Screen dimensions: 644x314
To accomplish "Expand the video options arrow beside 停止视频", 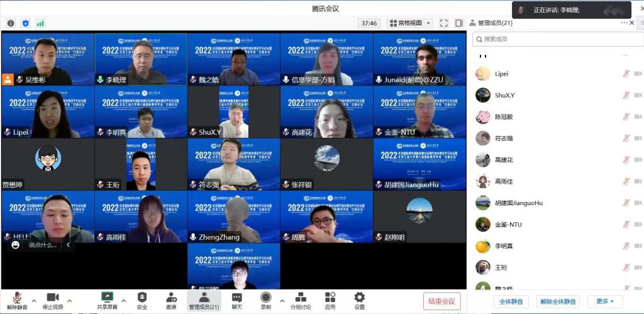I will pyautogui.click(x=69, y=300).
